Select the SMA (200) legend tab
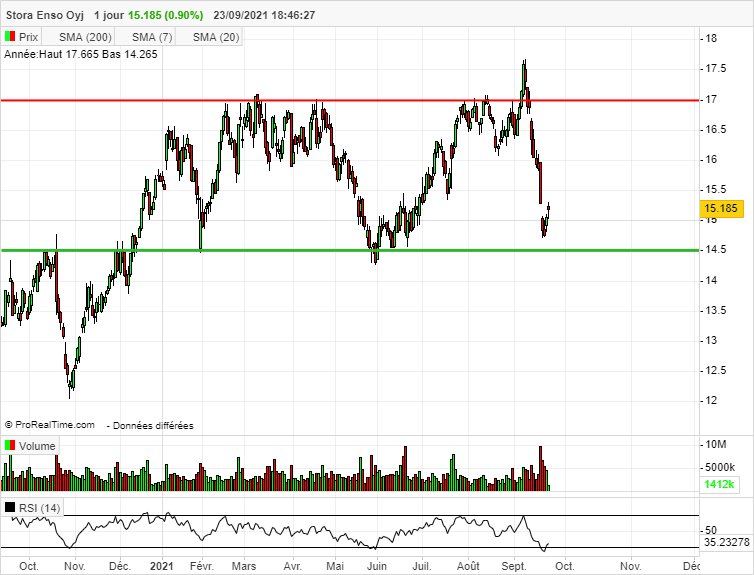Viewport: 754px width, 575px height. click(x=85, y=37)
